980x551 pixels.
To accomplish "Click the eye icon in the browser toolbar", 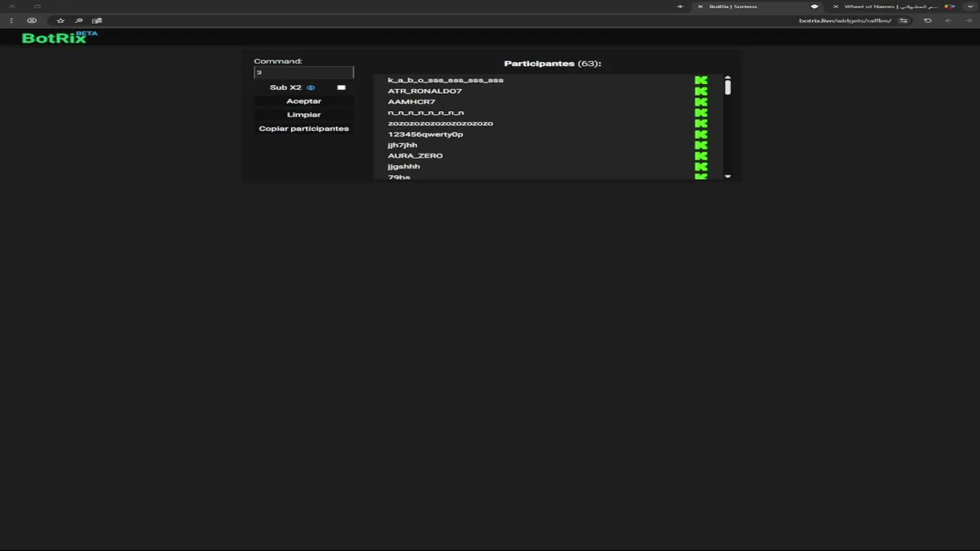I will (x=32, y=21).
